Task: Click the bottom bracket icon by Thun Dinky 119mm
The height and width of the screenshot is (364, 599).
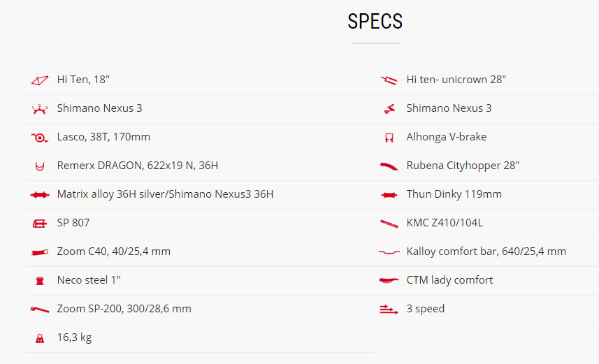Action: point(389,195)
